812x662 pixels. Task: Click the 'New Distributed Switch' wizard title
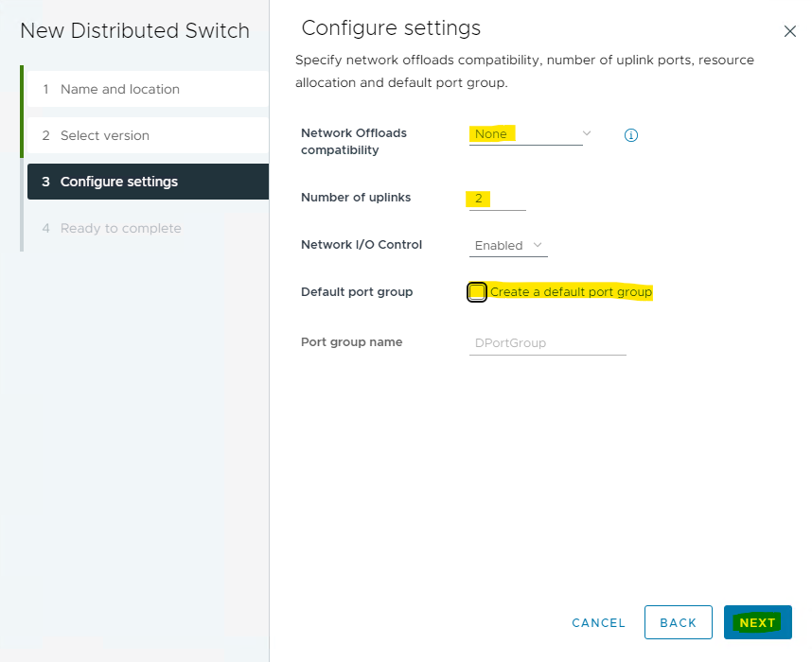134,30
